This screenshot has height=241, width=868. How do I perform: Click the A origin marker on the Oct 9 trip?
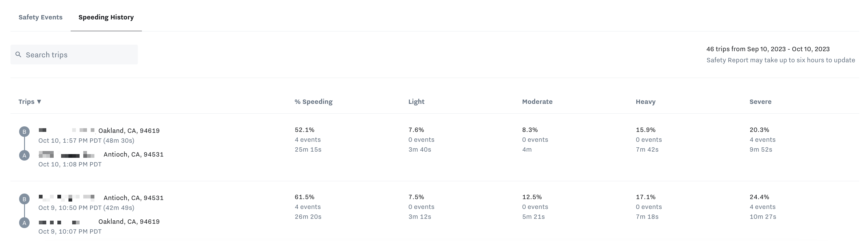25,223
